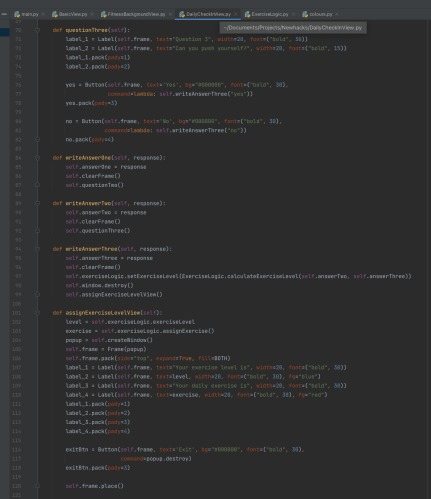Click createWindow() call on popup line
Viewport: 431px width, 499px height.
tap(130, 340)
